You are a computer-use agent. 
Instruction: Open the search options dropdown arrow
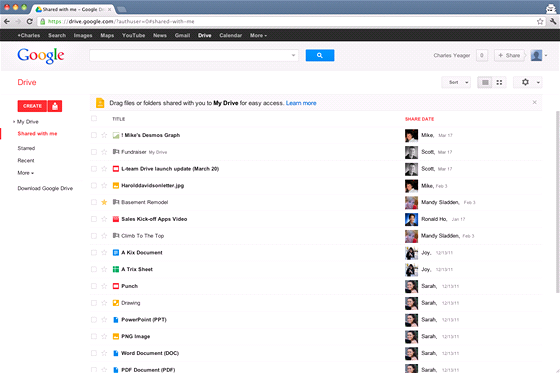click(293, 55)
